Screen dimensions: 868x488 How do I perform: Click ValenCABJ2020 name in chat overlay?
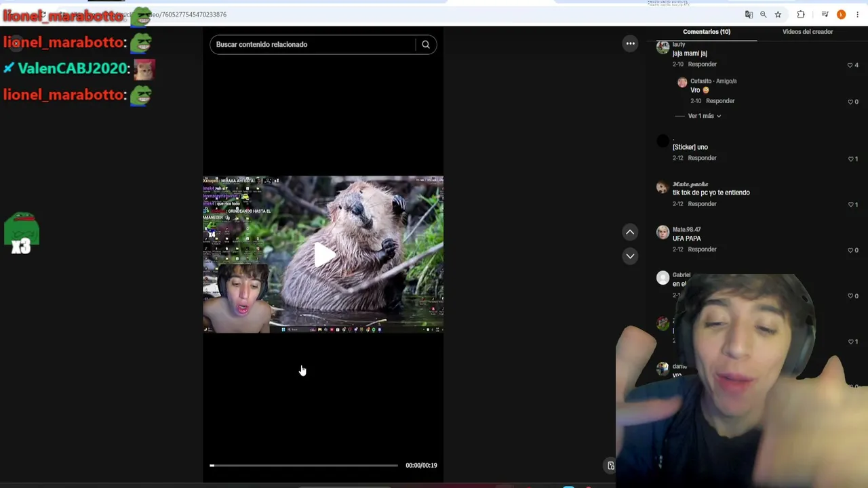(73, 68)
